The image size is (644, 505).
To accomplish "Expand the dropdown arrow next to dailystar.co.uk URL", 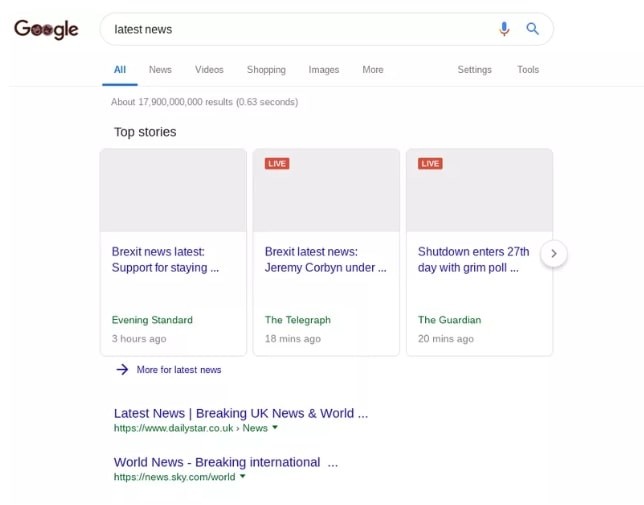I will [x=275, y=428].
